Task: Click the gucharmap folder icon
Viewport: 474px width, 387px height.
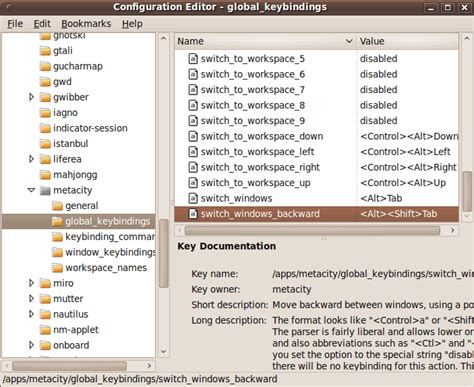Action: 45,66
